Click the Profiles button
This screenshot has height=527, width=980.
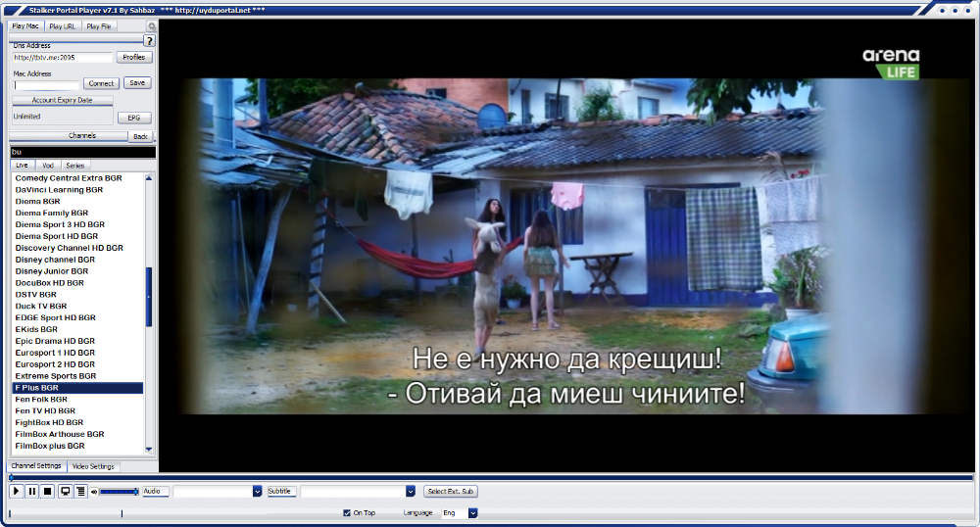click(x=133, y=58)
